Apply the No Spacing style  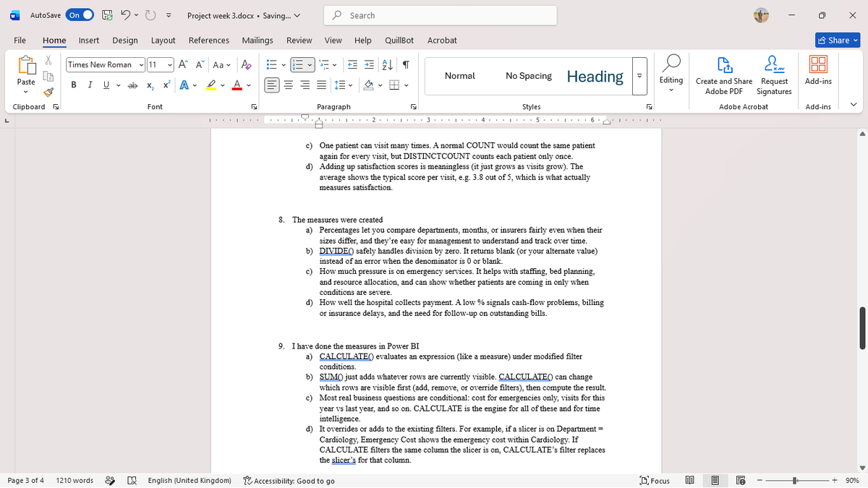529,76
